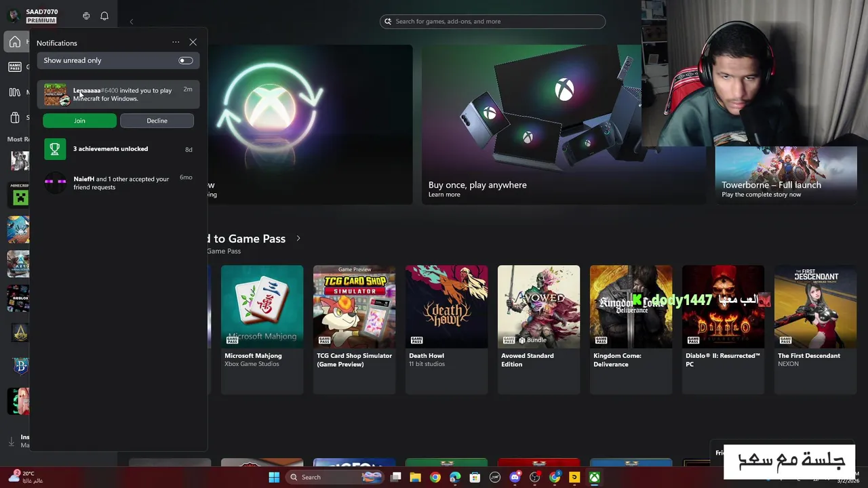This screenshot has width=868, height=488.
Task: Open the Store shopping bag icon
Action: coord(14,117)
